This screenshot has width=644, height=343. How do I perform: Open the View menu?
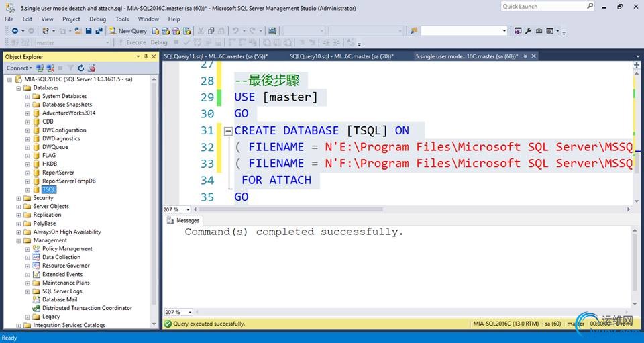(x=47, y=19)
